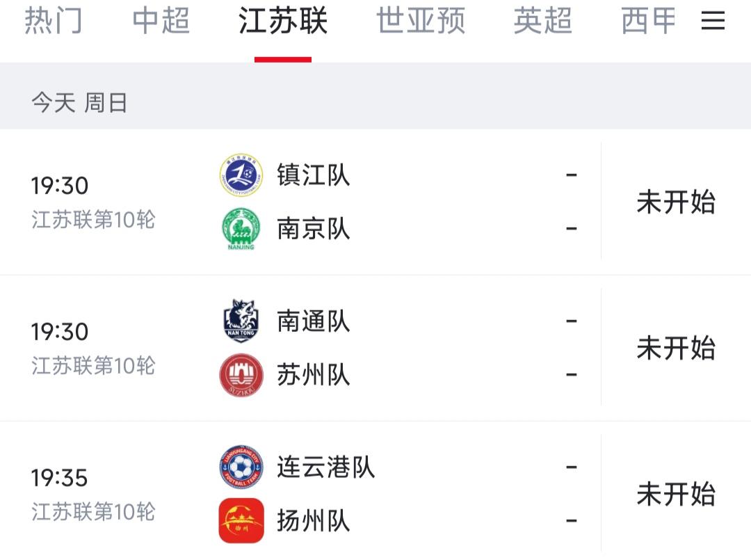
Task: Tap the 镇江队 team logo
Action: 241,175
